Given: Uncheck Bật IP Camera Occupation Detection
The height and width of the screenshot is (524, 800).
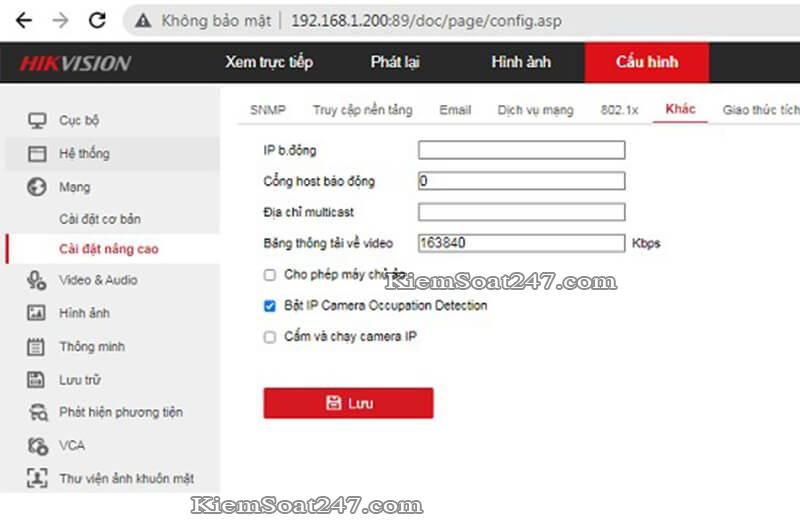Looking at the screenshot, I should 270,306.
